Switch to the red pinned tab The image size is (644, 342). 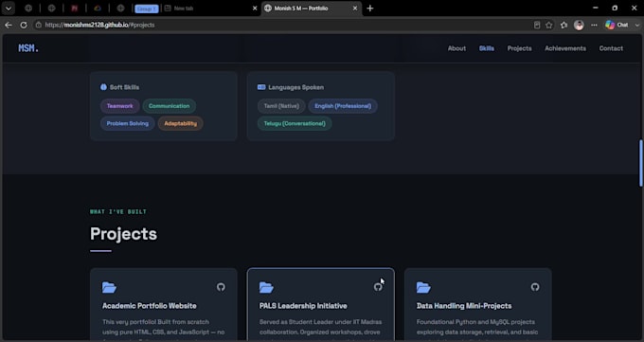tap(74, 9)
